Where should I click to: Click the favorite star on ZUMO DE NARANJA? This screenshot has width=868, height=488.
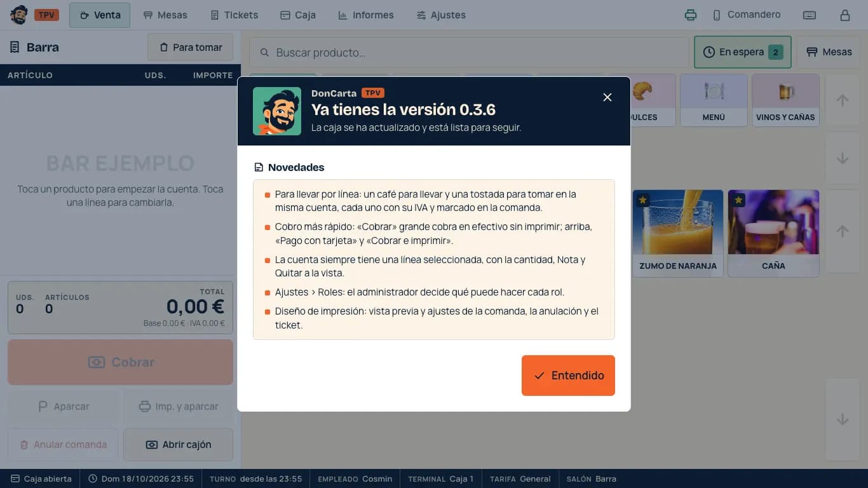click(x=642, y=200)
